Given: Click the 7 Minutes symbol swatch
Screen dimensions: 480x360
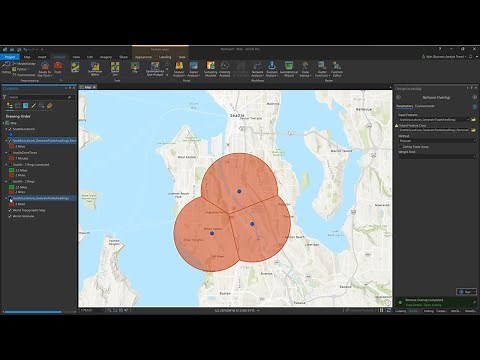Looking at the screenshot, I should pyautogui.click(x=11, y=158).
